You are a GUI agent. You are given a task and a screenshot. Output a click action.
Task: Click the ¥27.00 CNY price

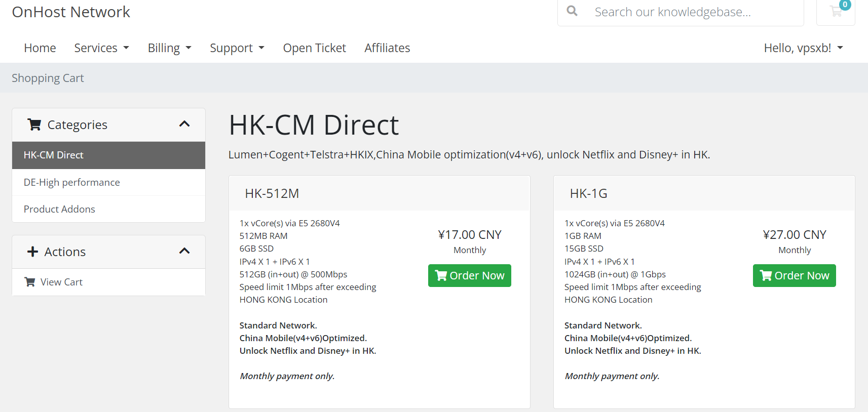tap(795, 235)
